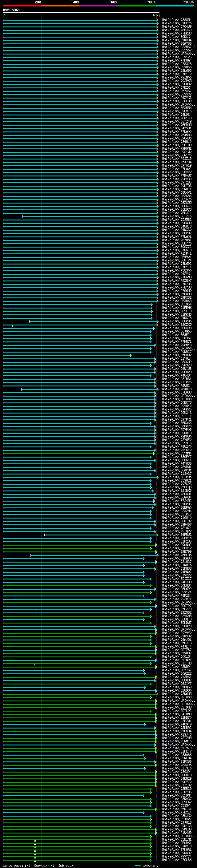Click the cyan ~100% identity legend segment
This screenshot has width=197, height=868.
point(175,6)
